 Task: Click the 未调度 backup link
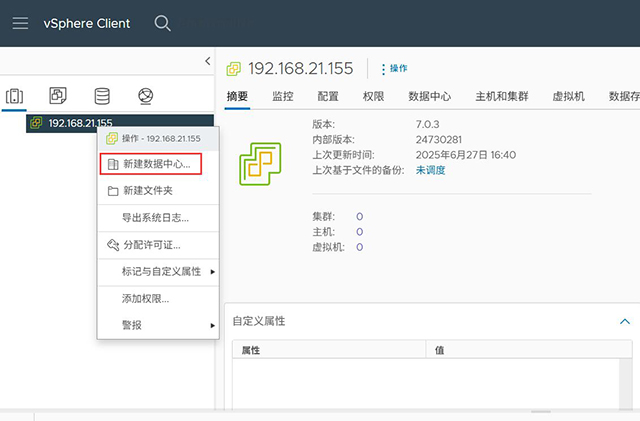(430, 170)
